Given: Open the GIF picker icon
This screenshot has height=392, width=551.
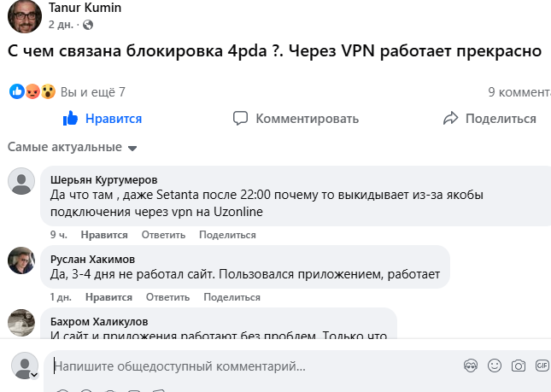Looking at the screenshot, I should (542, 366).
